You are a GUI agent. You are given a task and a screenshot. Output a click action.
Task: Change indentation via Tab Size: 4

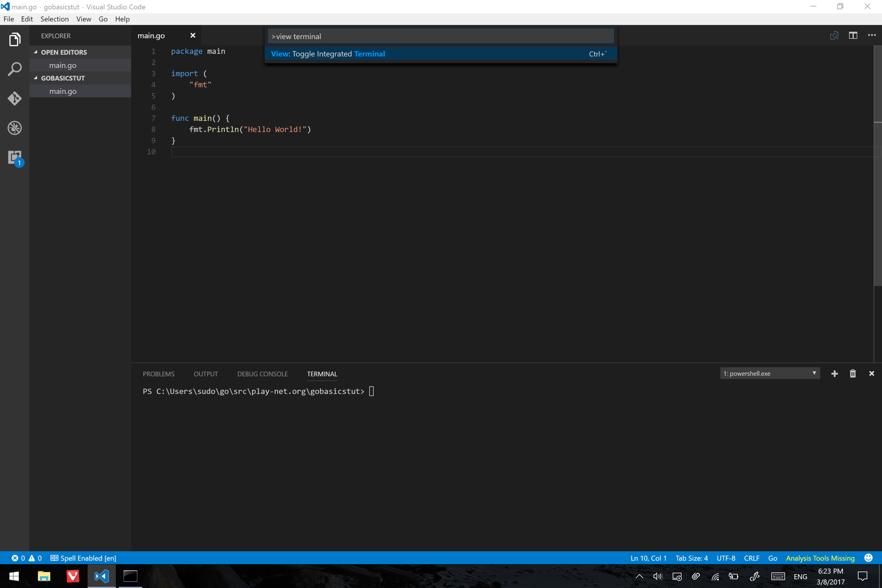pyautogui.click(x=691, y=558)
